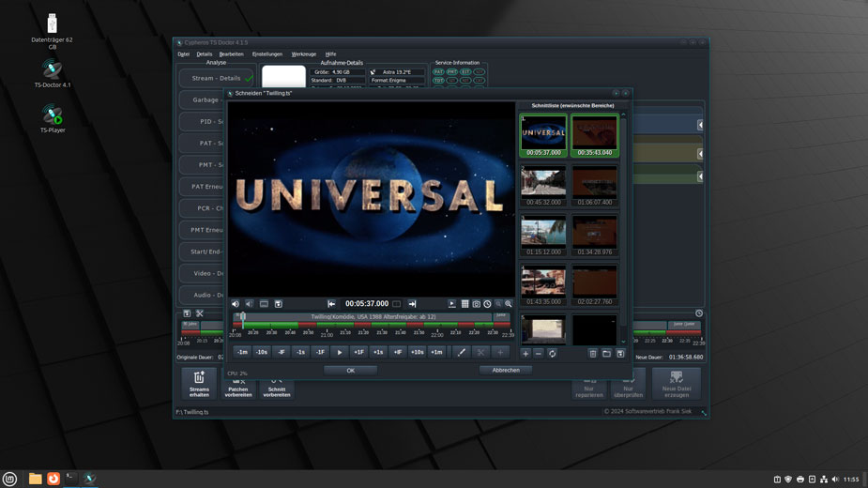Image resolution: width=868 pixels, height=488 pixels.
Task: Start playback with the play button
Action: [340, 352]
